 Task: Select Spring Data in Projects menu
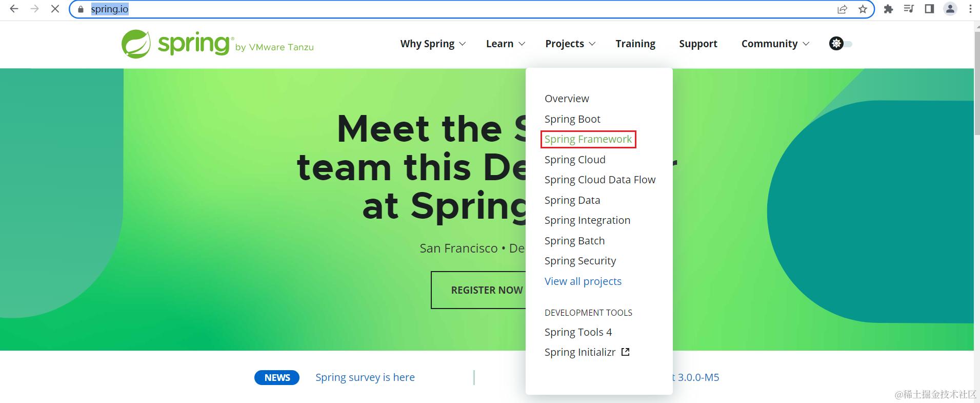point(572,200)
